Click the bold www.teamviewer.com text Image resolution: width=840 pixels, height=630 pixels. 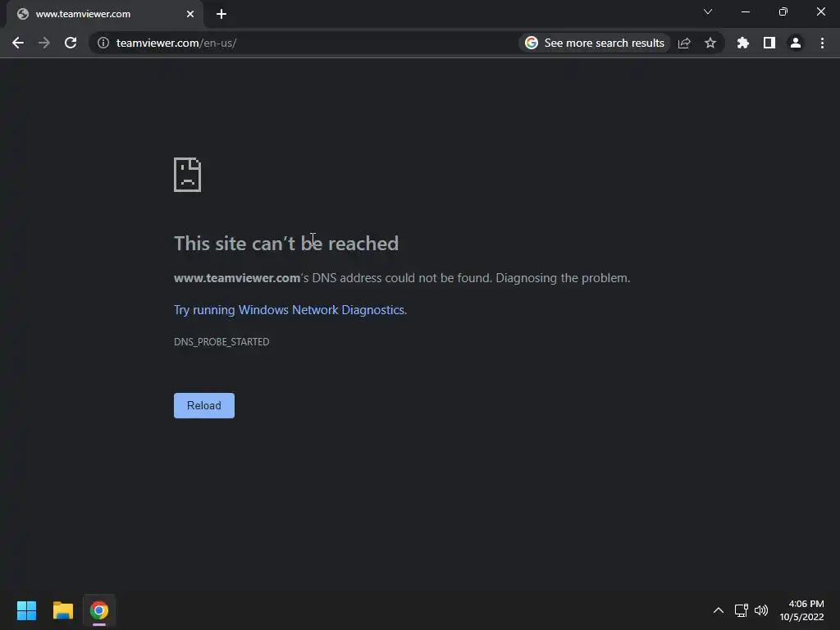tap(237, 278)
